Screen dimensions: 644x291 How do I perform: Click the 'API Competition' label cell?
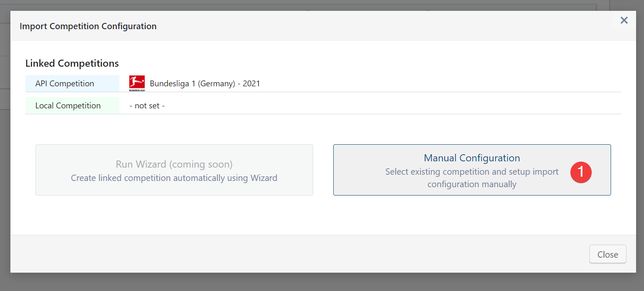coord(72,83)
